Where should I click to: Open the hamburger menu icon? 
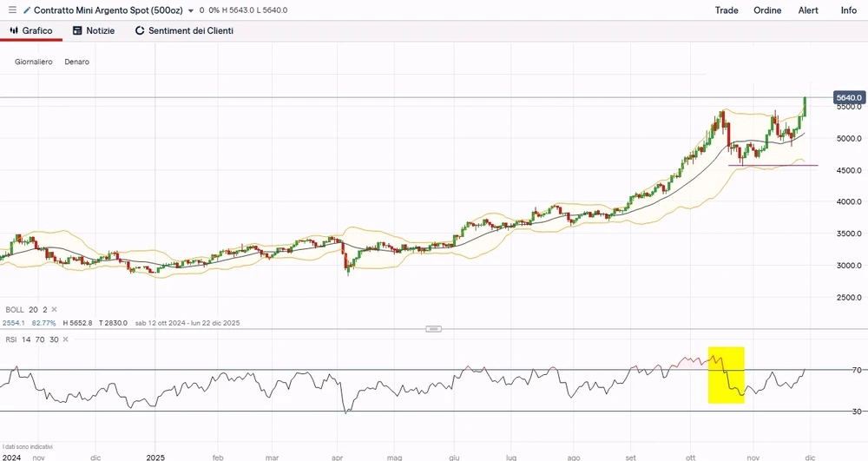[x=12, y=10]
